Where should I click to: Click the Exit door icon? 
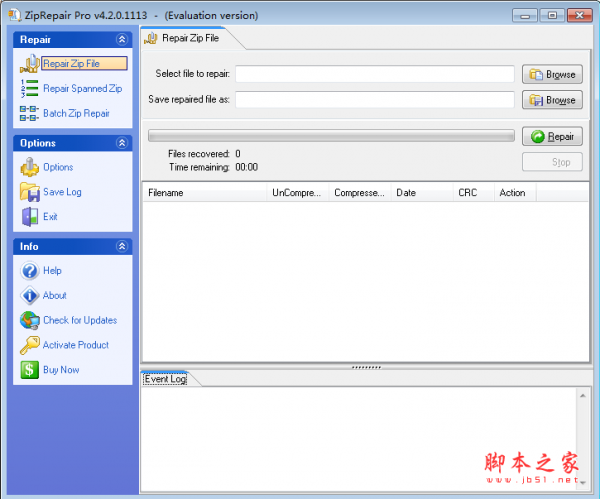(29, 217)
